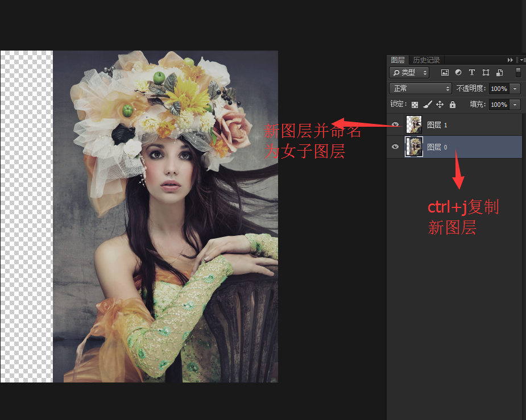Open the 填充 fill percentage dropdown

(x=514, y=105)
